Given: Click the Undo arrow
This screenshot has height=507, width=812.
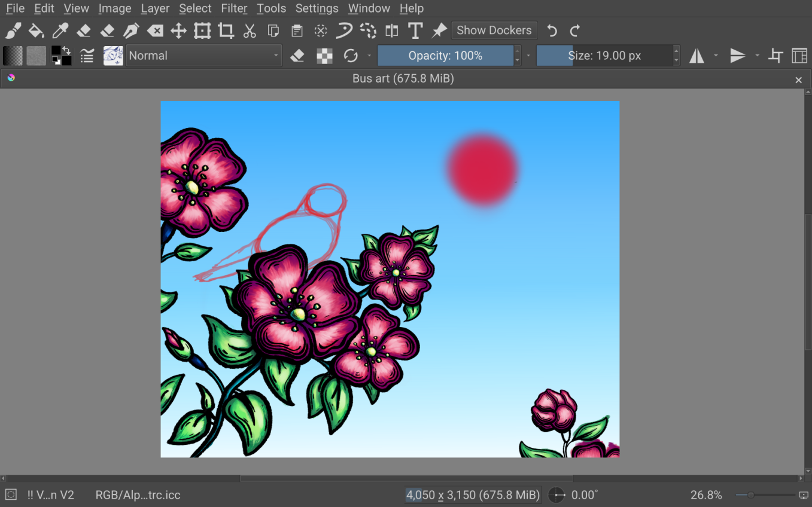Looking at the screenshot, I should click(552, 30).
